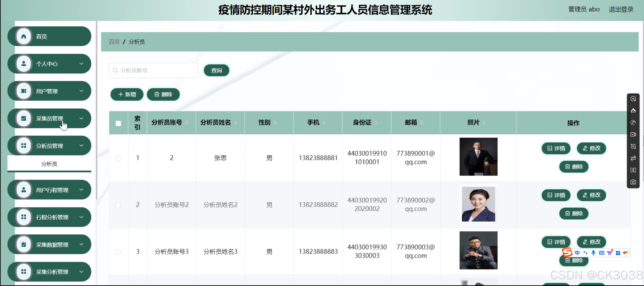Click the swap arrows icon on right toolbar
The height and width of the screenshot is (286, 644).
pos(633,158)
